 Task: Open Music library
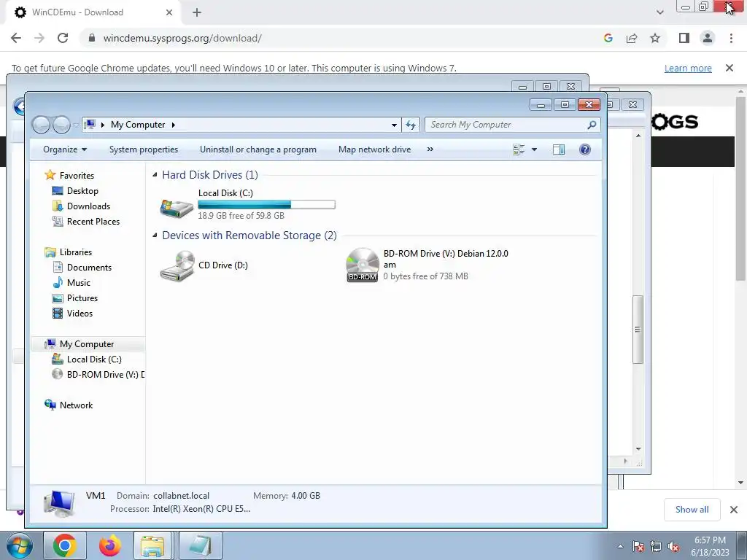point(78,283)
